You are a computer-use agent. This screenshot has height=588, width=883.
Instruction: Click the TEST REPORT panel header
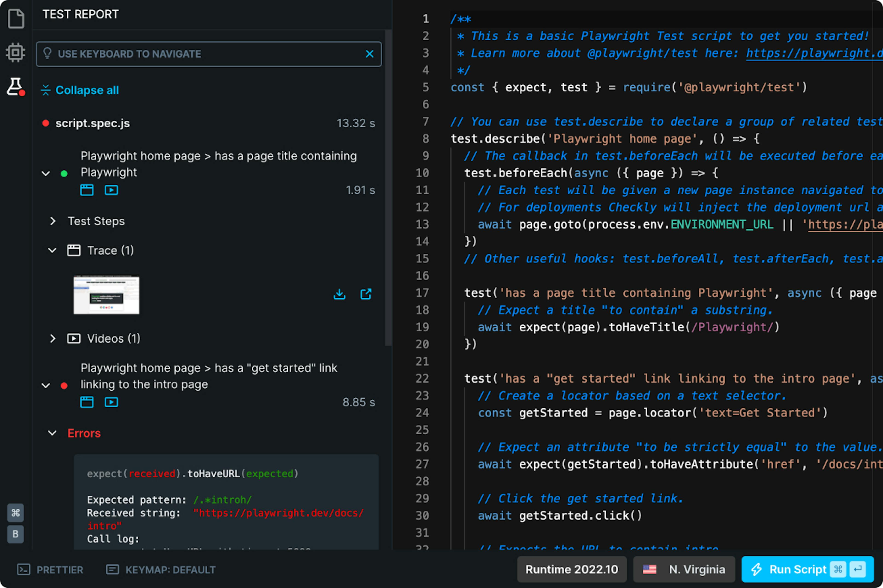click(x=81, y=14)
